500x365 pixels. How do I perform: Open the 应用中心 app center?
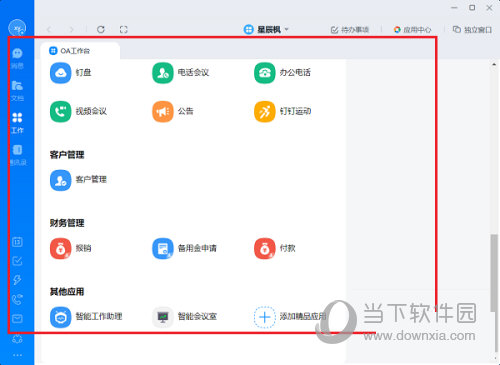[x=412, y=30]
